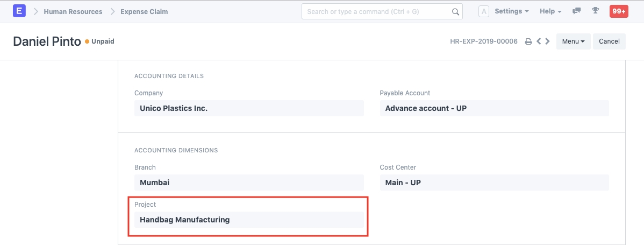The image size is (644, 245).
Task: Click the Payable Account field
Action: click(x=494, y=108)
